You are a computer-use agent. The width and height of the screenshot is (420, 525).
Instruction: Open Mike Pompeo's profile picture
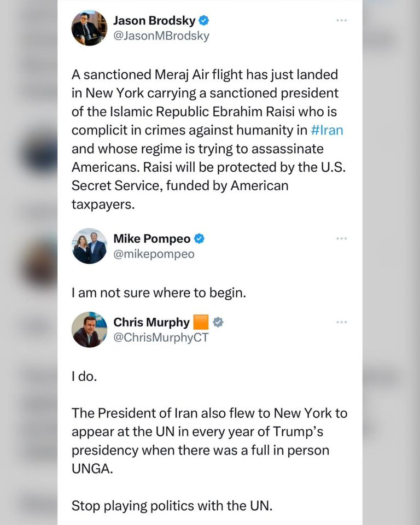click(89, 246)
